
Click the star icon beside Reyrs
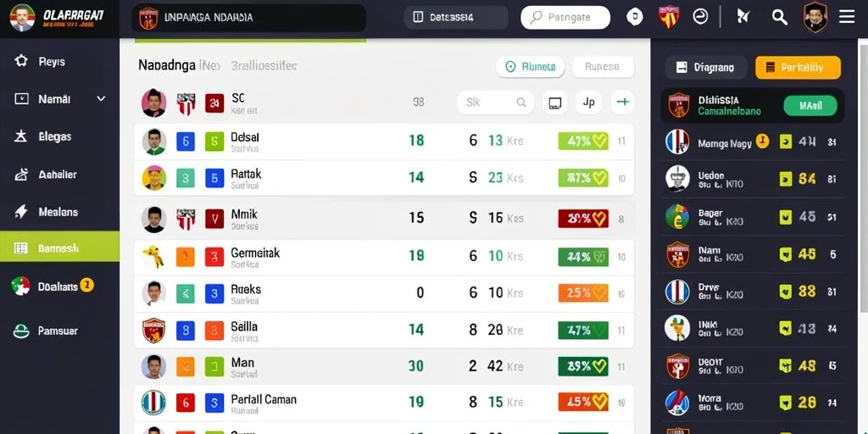click(21, 61)
